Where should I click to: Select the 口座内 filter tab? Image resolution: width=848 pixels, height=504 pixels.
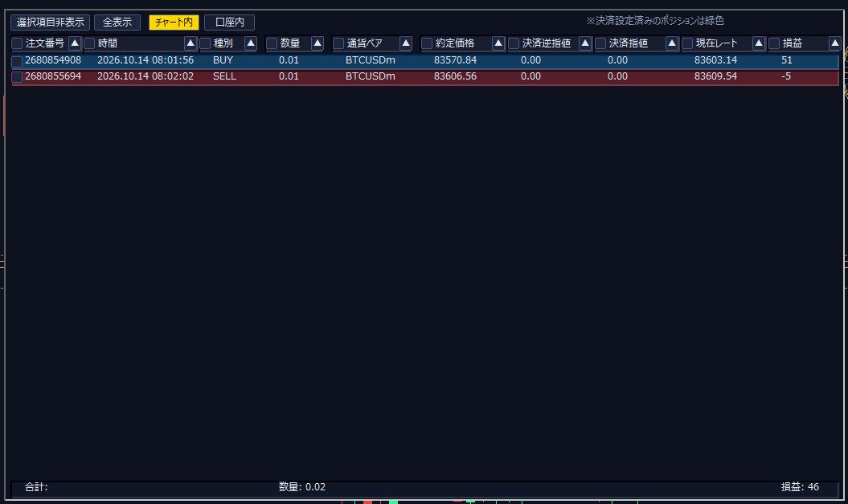(229, 23)
